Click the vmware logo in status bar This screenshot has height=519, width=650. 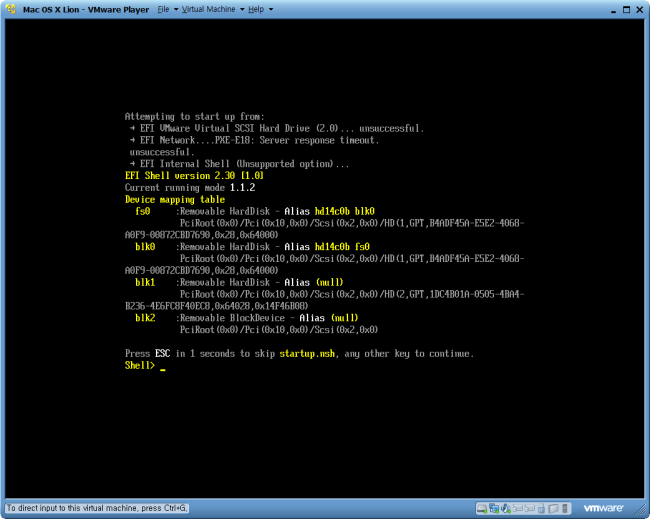(603, 508)
